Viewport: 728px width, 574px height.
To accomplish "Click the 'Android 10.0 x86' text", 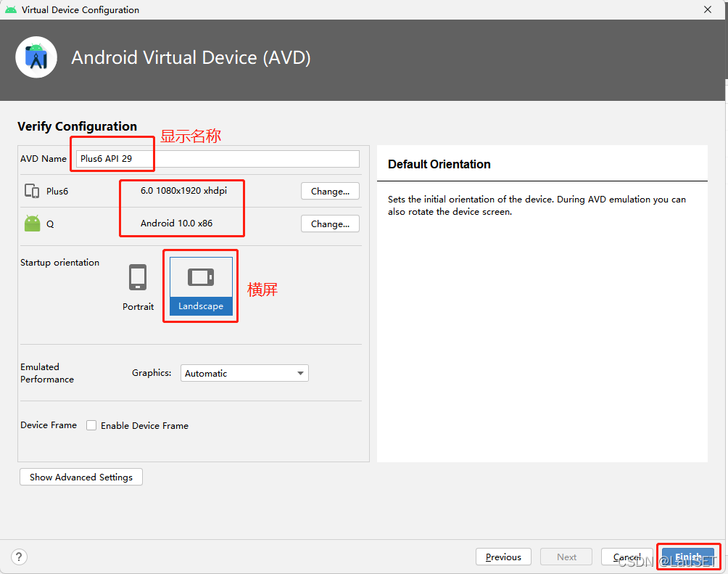I will 176,223.
